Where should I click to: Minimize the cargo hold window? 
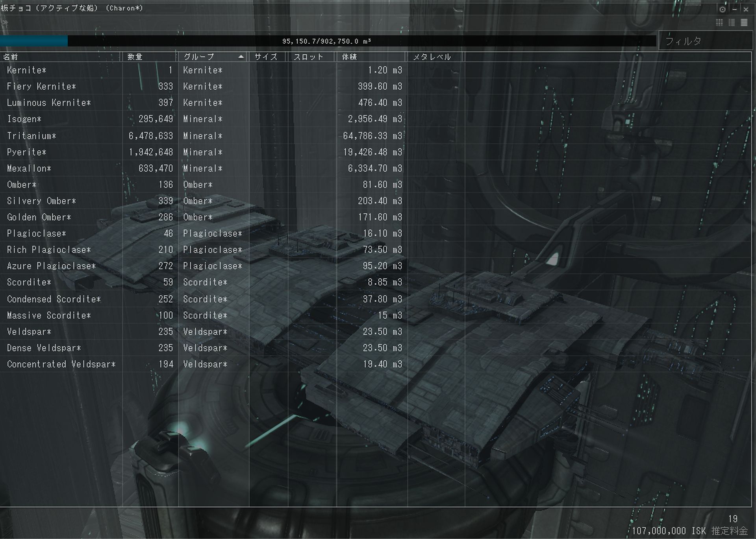734,9
